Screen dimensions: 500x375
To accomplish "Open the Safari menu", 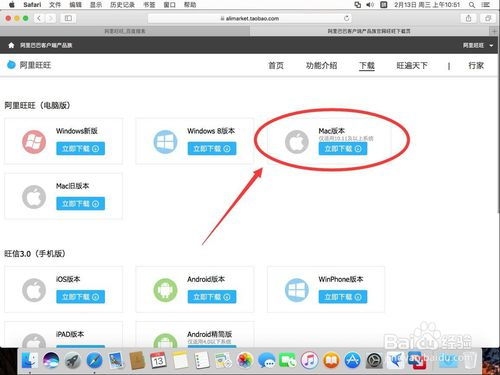I will pos(32,5).
